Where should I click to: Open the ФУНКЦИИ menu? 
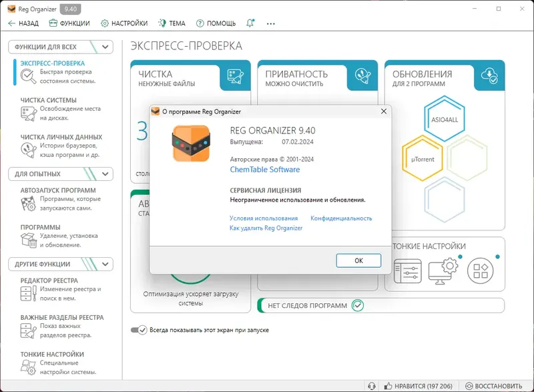[x=69, y=23]
